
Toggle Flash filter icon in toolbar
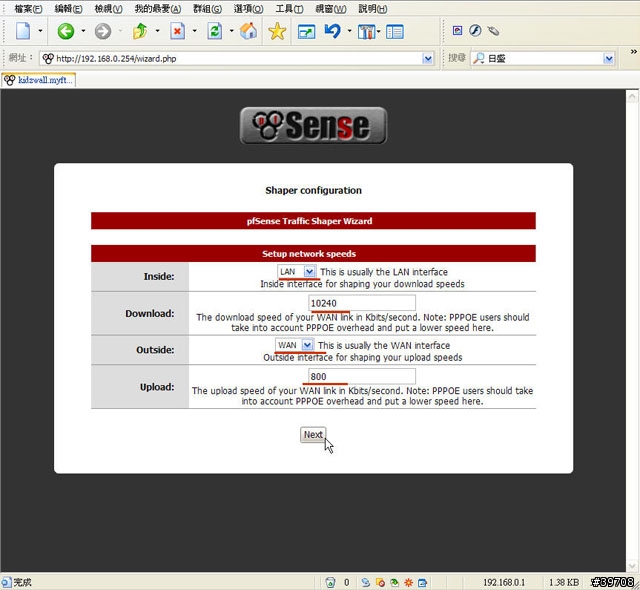[x=475, y=31]
